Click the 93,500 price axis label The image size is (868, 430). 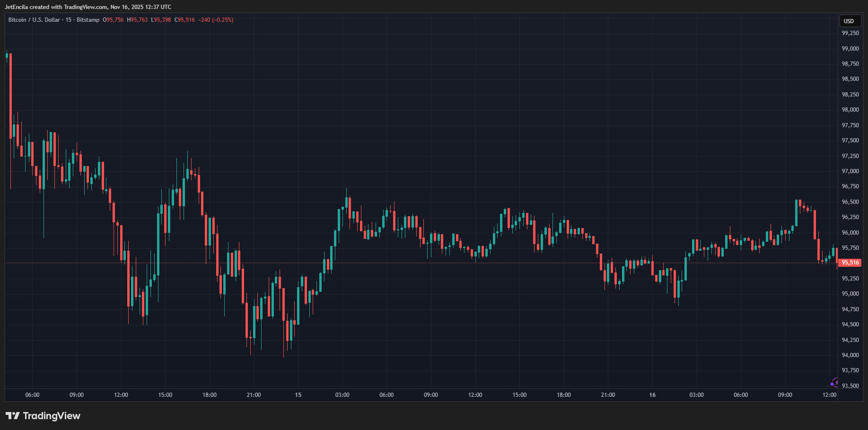click(x=850, y=386)
